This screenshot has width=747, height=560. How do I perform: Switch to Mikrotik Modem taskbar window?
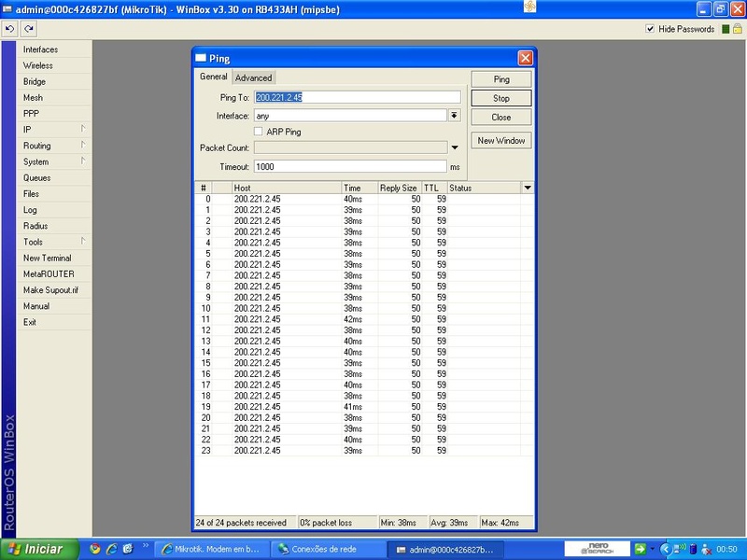coord(212,549)
